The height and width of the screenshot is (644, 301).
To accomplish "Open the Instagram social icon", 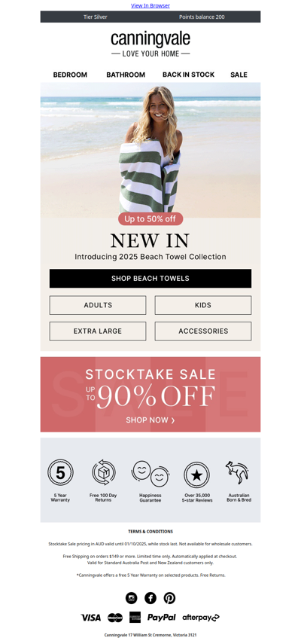I will click(x=131, y=597).
